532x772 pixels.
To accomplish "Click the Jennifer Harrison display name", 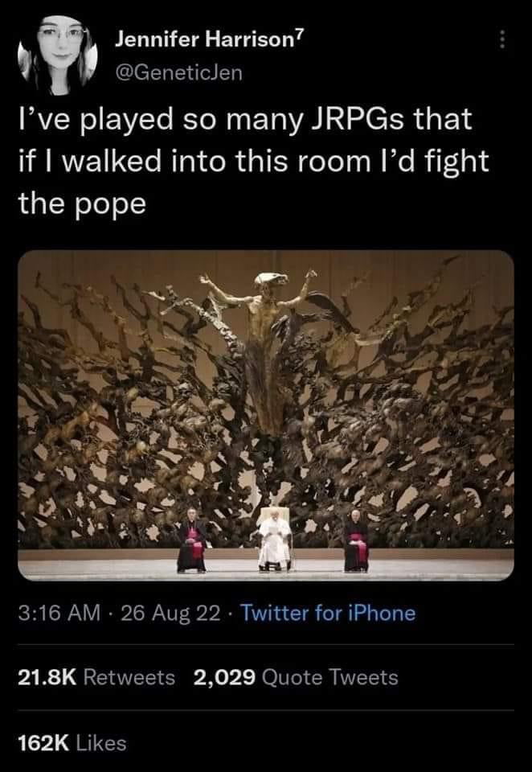I will pos(203,40).
